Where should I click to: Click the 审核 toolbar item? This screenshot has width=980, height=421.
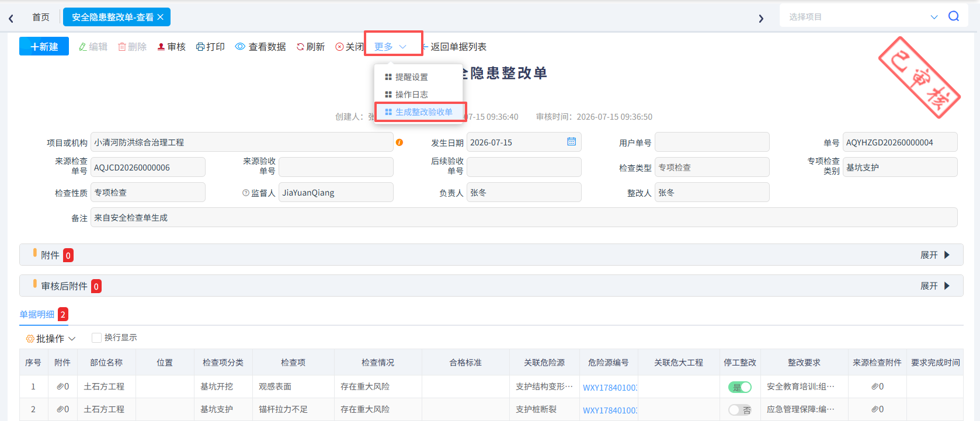171,47
